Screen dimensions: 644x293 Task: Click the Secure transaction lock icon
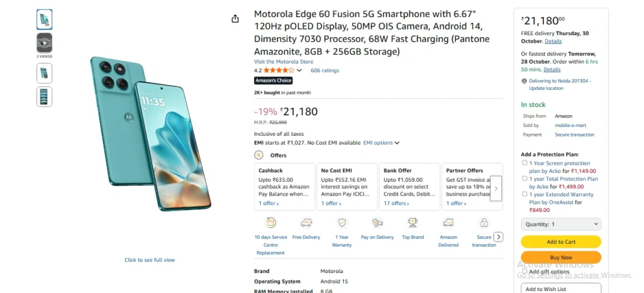coord(484,223)
